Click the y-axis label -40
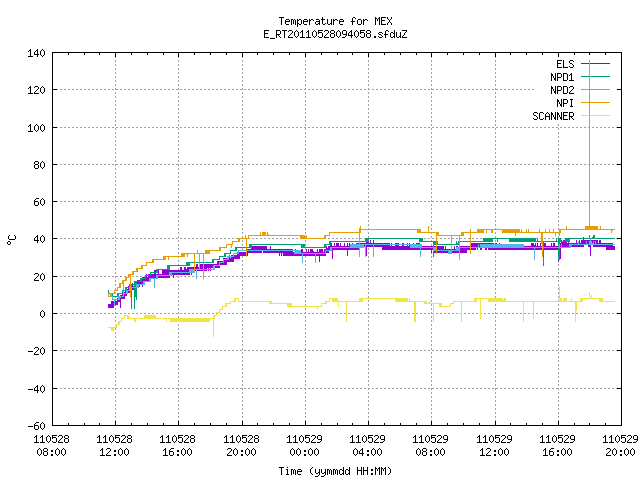 click(x=36, y=389)
